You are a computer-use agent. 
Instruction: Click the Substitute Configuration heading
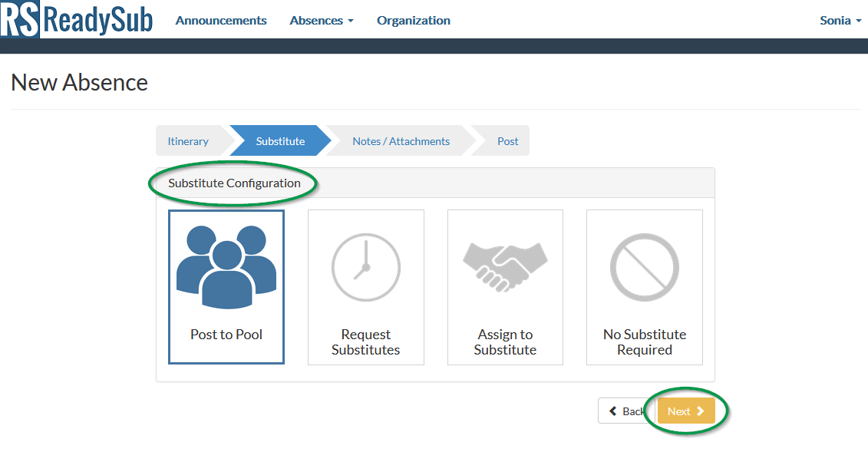(x=234, y=183)
